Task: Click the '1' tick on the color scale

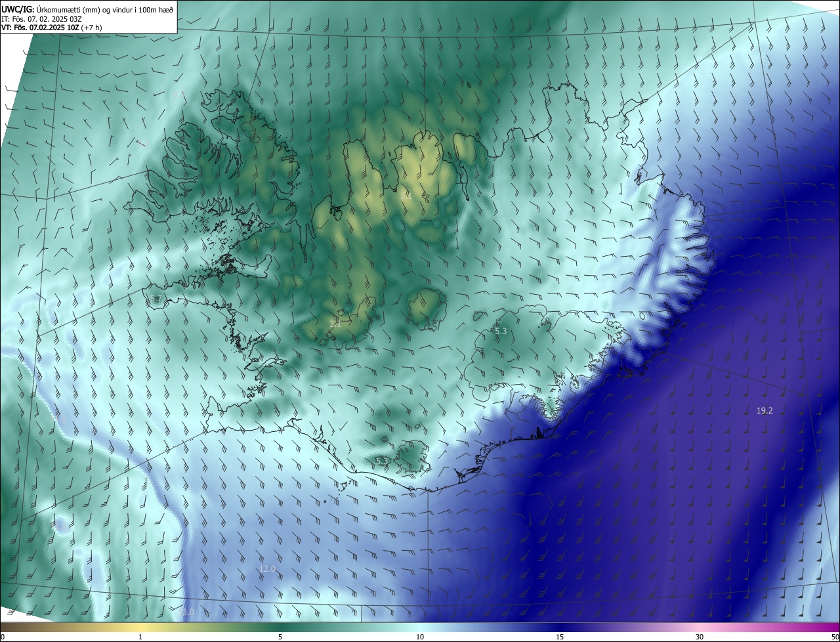Action: click(140, 637)
